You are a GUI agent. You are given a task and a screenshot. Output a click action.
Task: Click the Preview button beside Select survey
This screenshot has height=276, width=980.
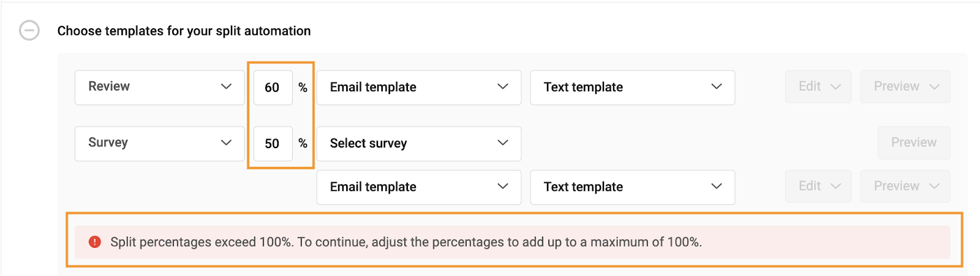pos(914,143)
